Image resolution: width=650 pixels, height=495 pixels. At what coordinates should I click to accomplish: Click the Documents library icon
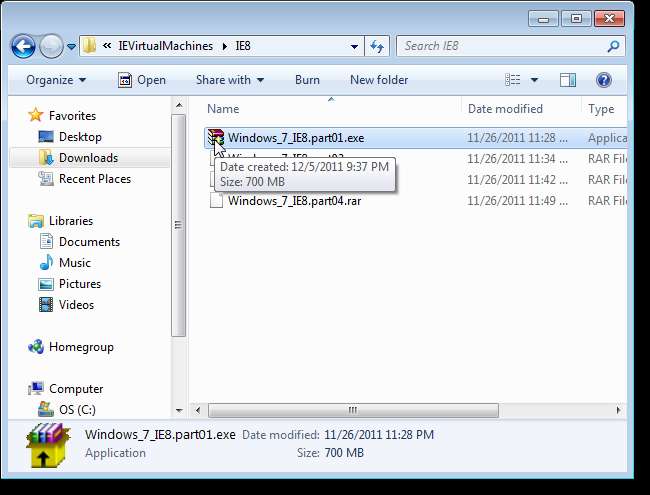pos(46,241)
